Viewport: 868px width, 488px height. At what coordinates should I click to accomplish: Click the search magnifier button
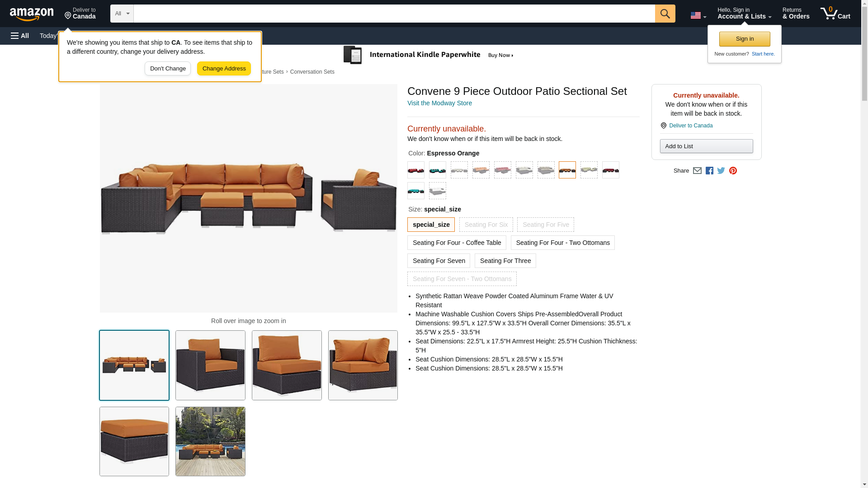coord(665,14)
